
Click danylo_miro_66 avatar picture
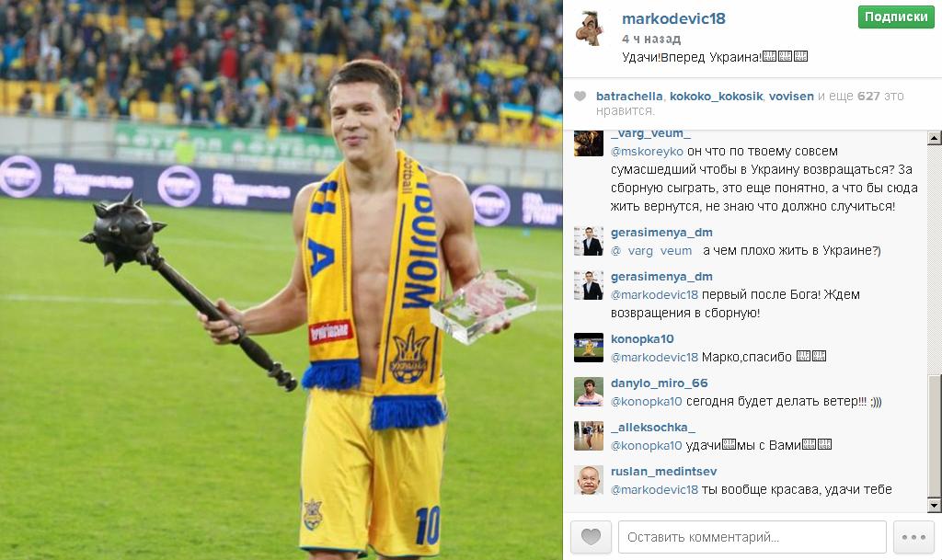589,392
